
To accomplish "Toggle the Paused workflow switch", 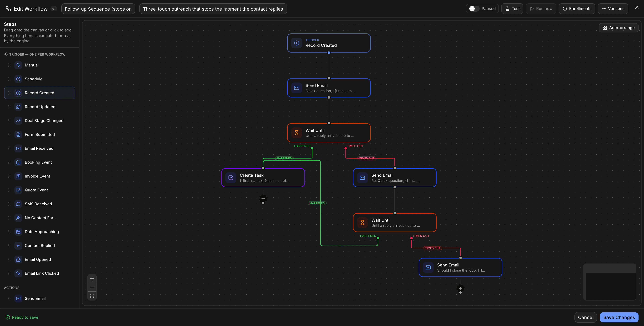I will [x=474, y=9].
